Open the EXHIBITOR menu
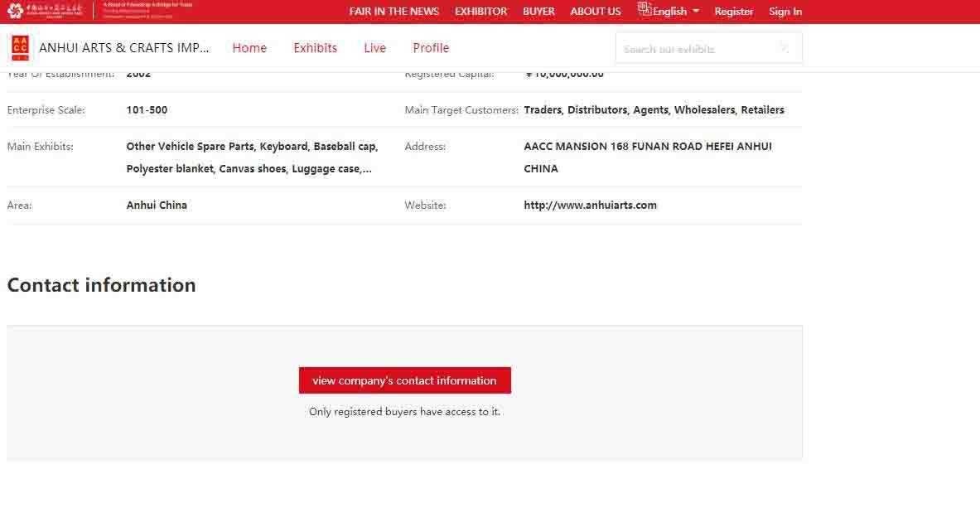 click(480, 12)
